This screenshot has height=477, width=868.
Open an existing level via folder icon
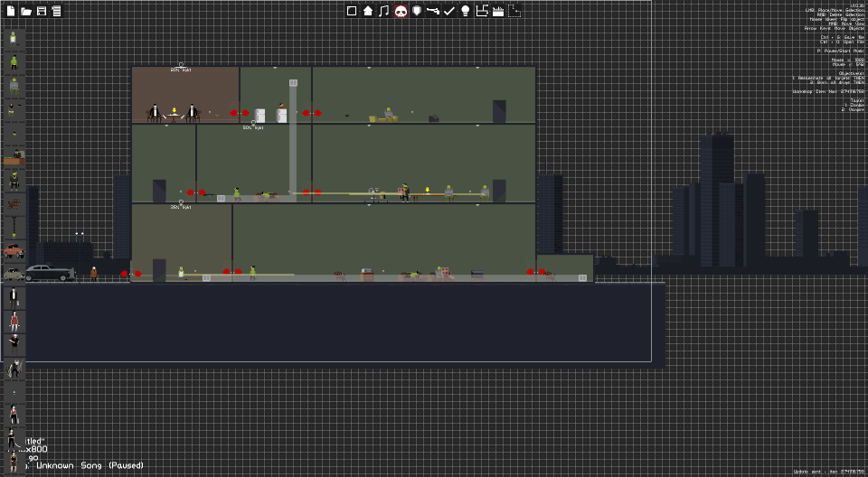26,11
